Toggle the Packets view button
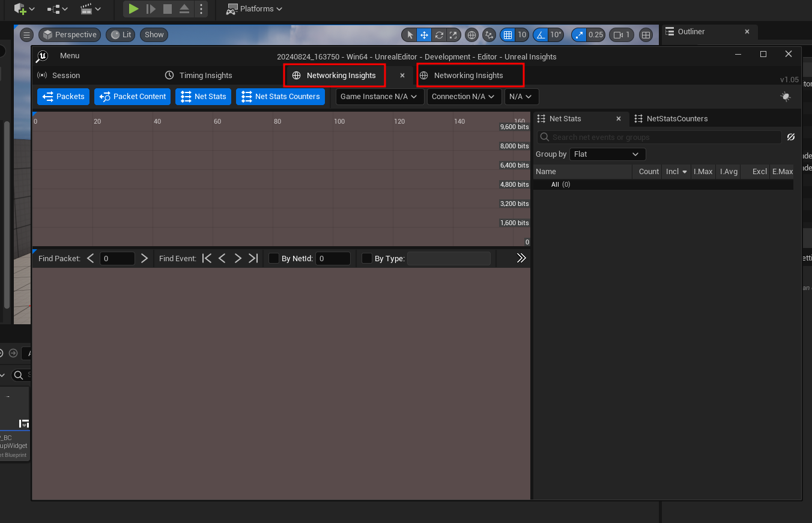The width and height of the screenshot is (812, 523). pyautogui.click(x=63, y=97)
